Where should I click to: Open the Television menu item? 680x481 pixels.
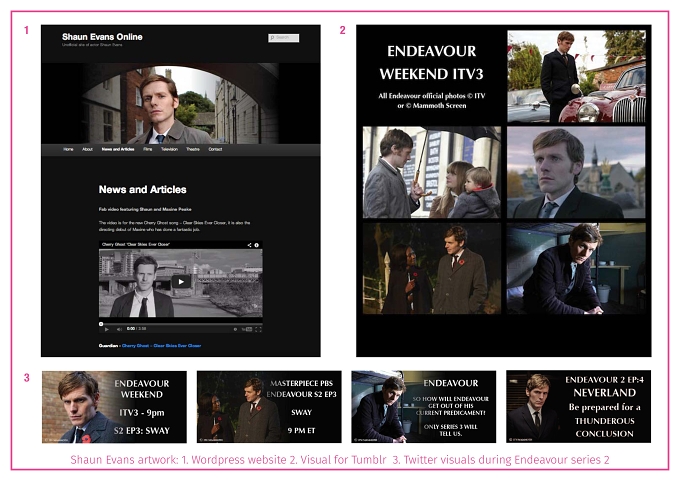point(170,149)
